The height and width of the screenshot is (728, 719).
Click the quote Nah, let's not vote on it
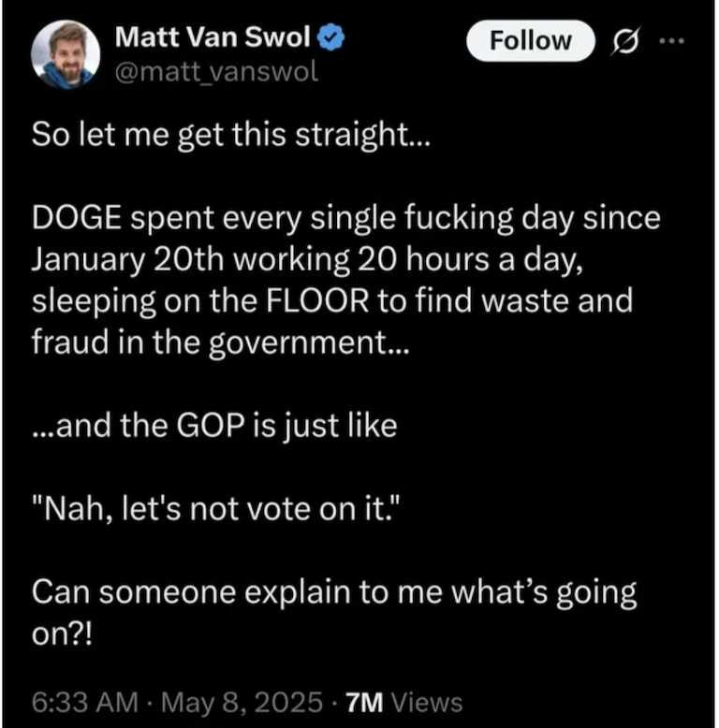point(216,509)
